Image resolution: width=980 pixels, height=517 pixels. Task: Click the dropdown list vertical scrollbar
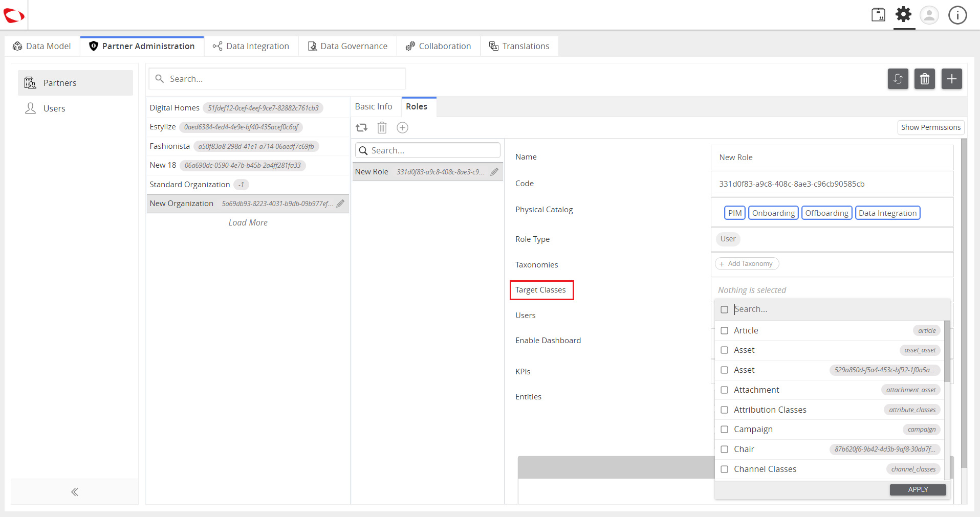click(947, 351)
